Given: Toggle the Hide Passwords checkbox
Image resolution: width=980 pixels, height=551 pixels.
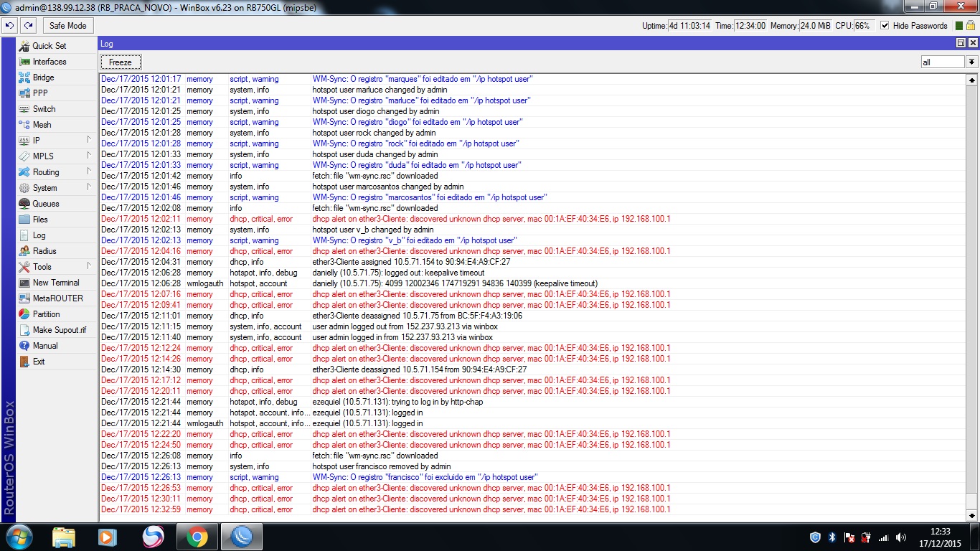Looking at the screenshot, I should coord(885,26).
